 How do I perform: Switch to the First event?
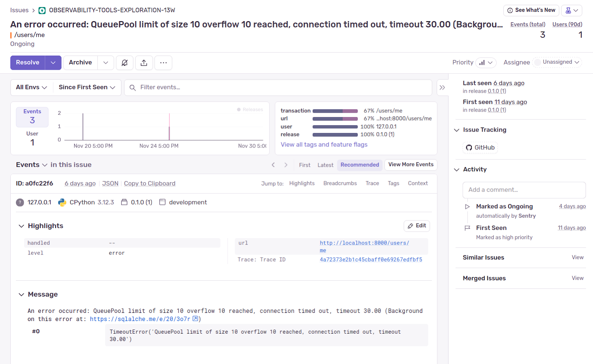click(304, 165)
